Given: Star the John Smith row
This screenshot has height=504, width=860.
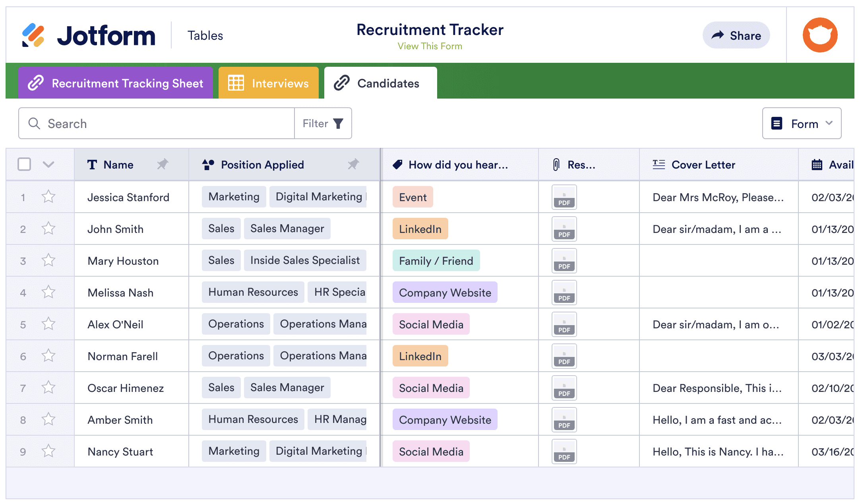Looking at the screenshot, I should [48, 229].
